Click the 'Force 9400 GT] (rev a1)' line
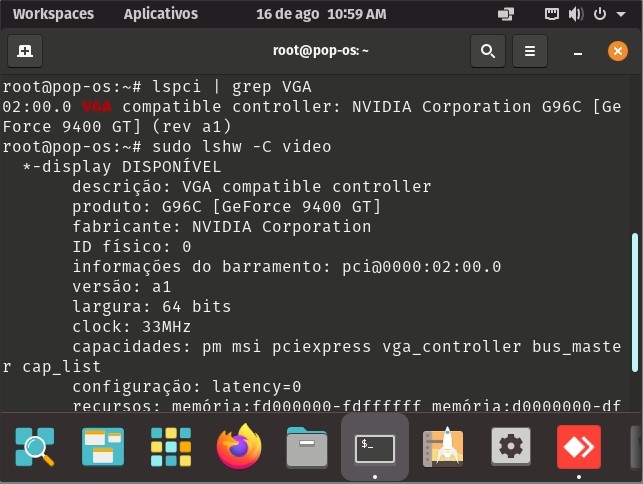This screenshot has height=484, width=643. (117, 126)
